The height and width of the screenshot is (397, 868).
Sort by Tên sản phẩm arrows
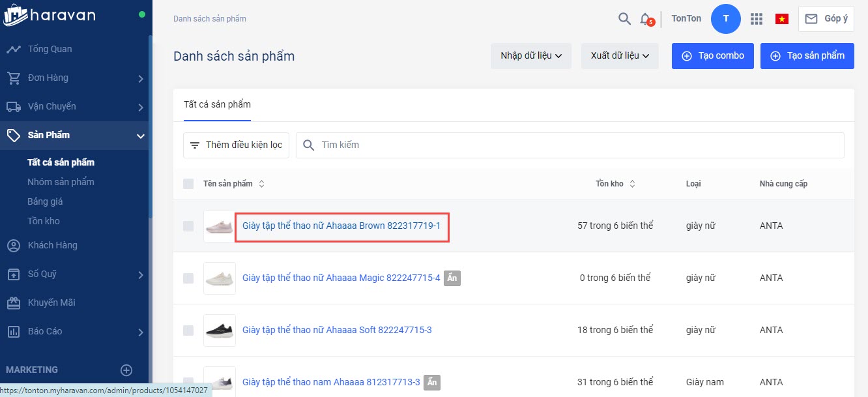click(262, 184)
